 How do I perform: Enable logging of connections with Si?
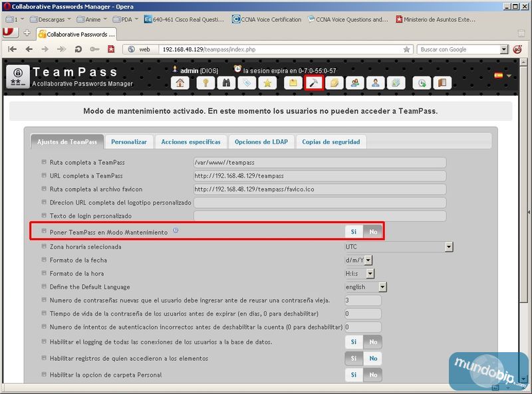pos(354,342)
